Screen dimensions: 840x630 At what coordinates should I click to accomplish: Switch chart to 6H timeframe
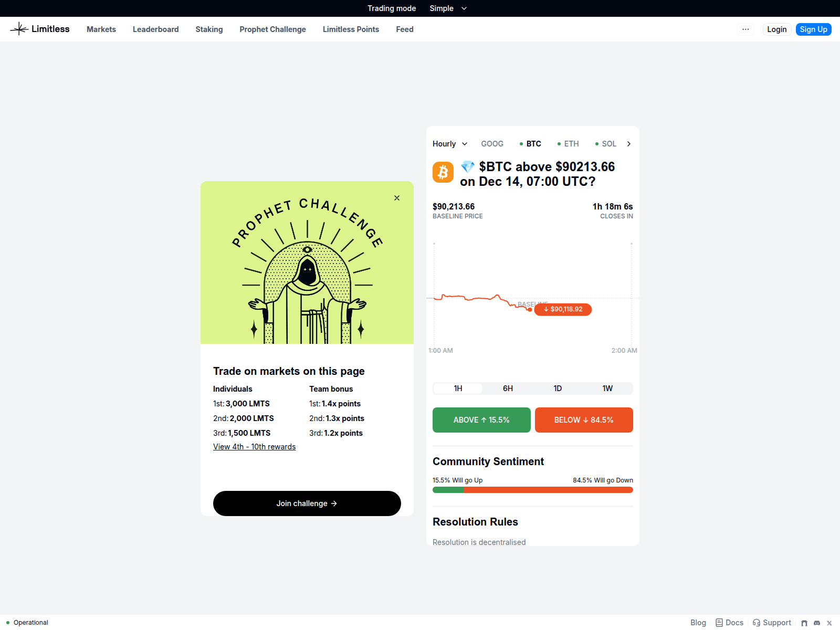point(508,388)
